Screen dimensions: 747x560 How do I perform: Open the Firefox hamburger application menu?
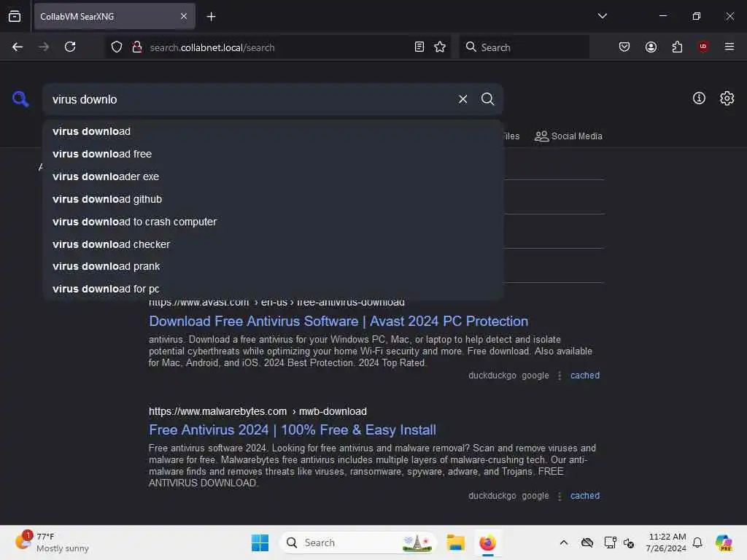click(729, 47)
